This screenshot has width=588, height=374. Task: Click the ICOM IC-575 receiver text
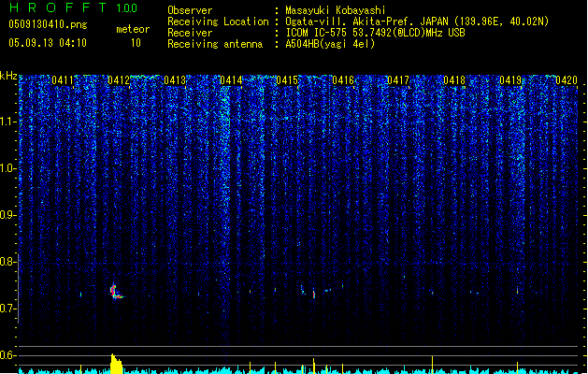pyautogui.click(x=375, y=33)
